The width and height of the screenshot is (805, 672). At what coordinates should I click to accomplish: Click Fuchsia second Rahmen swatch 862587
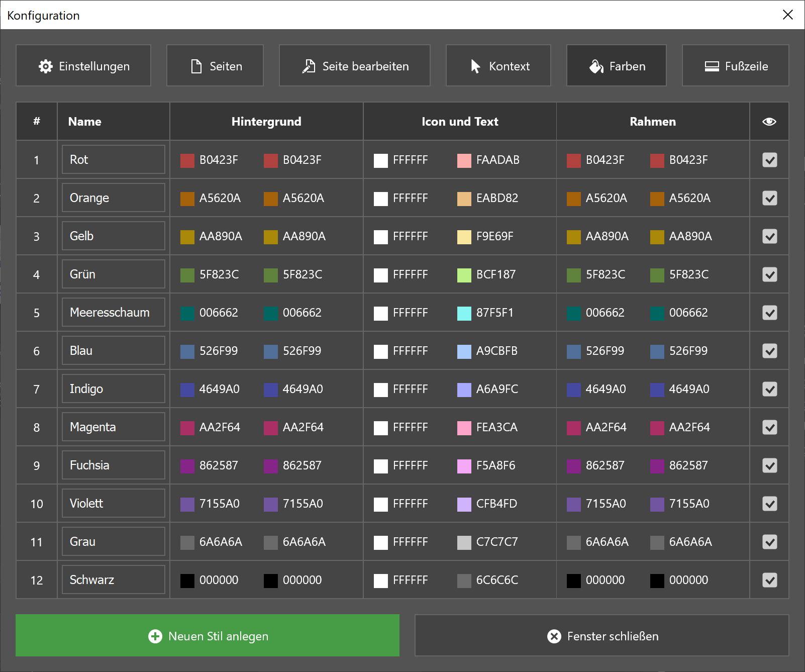coord(657,466)
